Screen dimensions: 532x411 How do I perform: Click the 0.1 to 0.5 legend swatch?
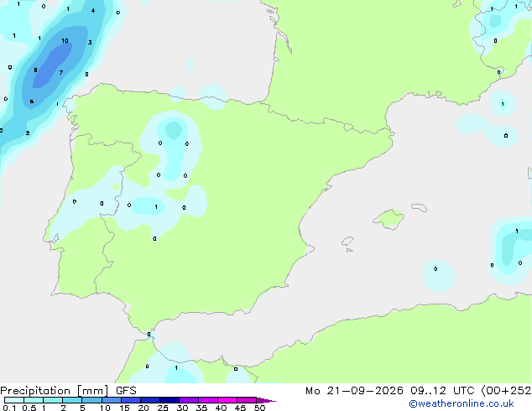pyautogui.click(x=14, y=400)
